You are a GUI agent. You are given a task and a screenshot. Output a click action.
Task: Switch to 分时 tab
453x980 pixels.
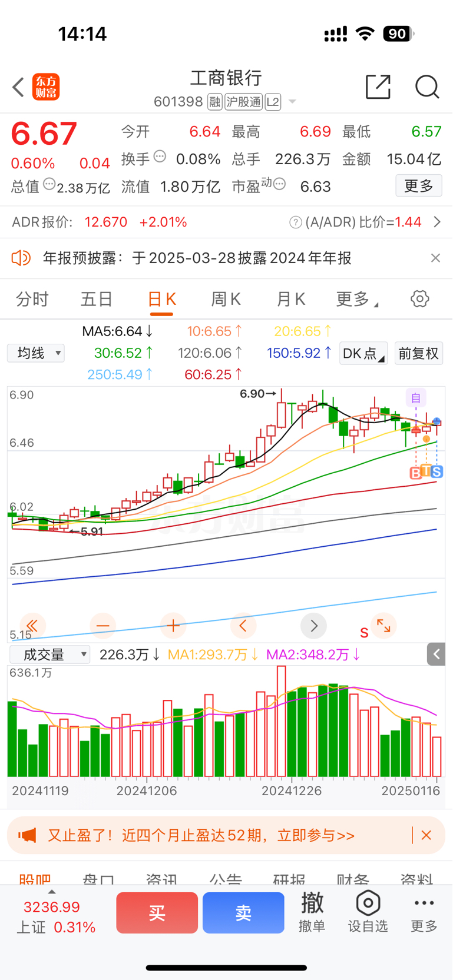click(x=32, y=299)
